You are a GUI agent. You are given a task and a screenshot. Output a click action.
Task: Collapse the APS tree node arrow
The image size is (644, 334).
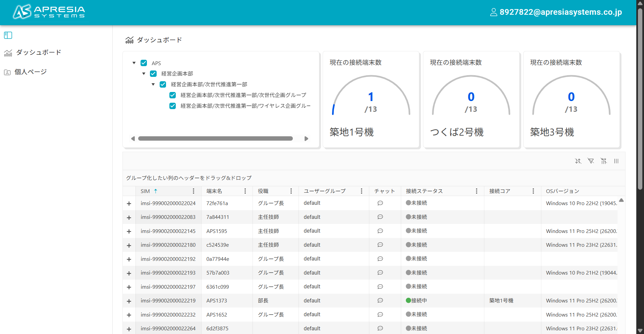click(134, 63)
